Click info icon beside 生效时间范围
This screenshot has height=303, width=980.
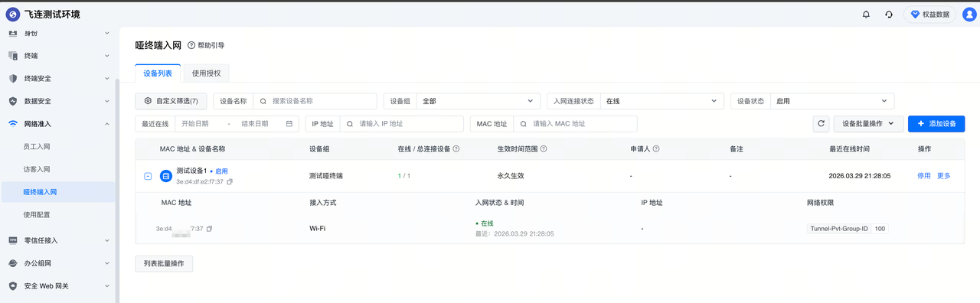[x=543, y=149]
